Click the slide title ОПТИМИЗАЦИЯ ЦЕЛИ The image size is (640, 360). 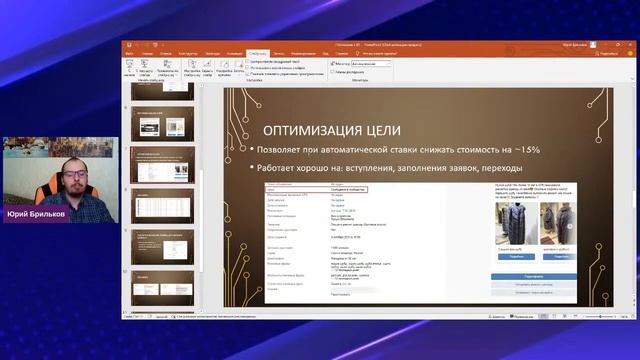coord(332,131)
